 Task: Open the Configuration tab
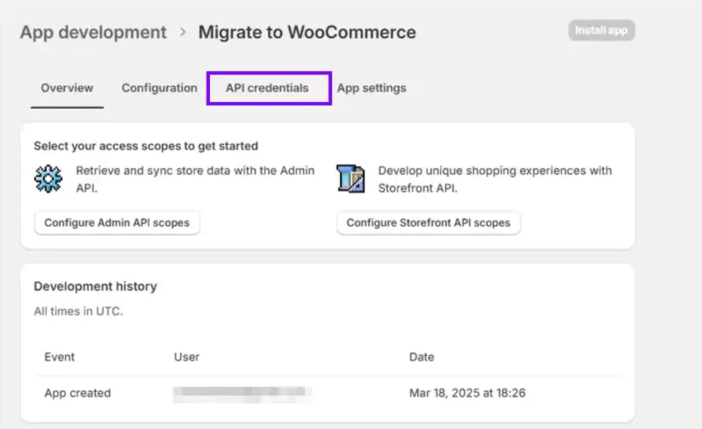pos(159,88)
